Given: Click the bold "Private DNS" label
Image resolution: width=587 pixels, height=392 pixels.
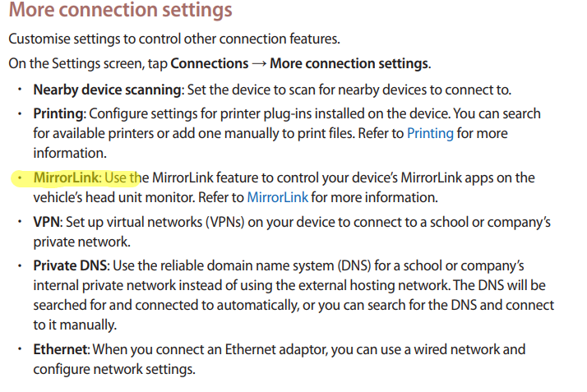Looking at the screenshot, I should (x=71, y=265).
